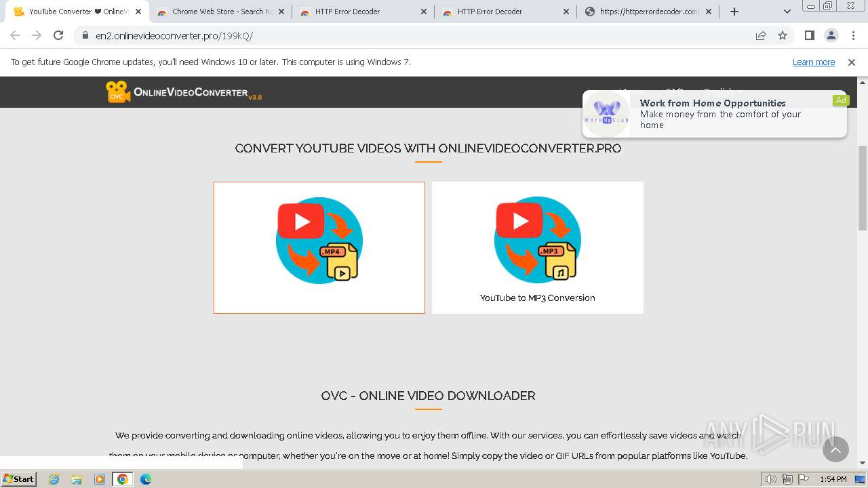
Task: Switch to the second HTTP Error Decoder tab
Action: 505,12
